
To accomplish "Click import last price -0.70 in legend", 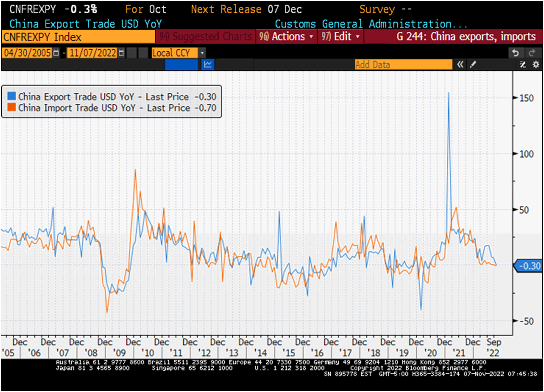I will tap(205, 108).
